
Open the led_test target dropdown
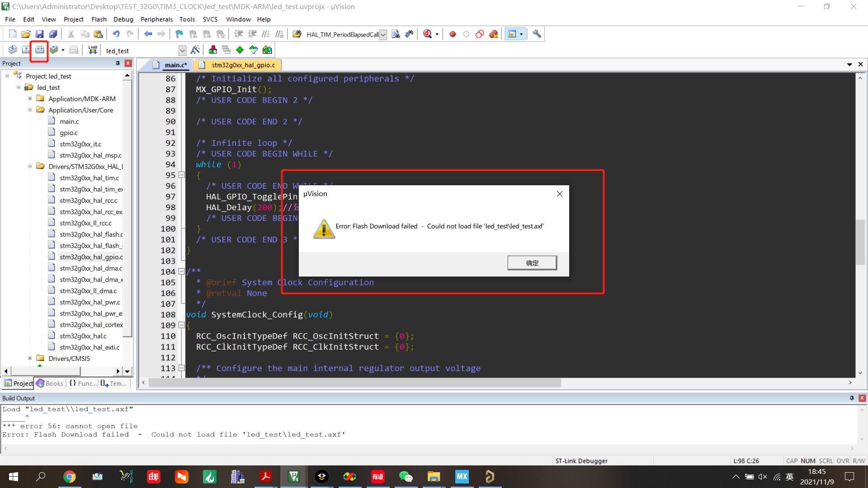pos(182,51)
